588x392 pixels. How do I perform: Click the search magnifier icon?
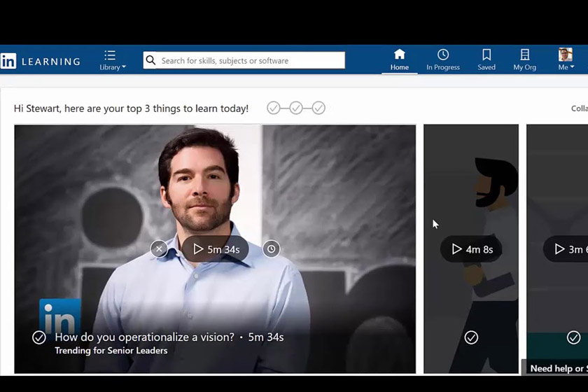click(150, 60)
